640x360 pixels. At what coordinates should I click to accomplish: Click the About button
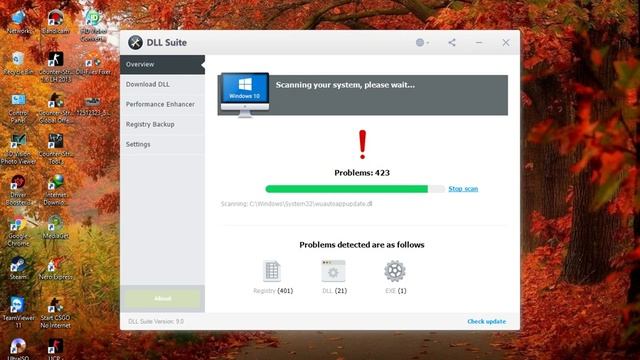(162, 299)
